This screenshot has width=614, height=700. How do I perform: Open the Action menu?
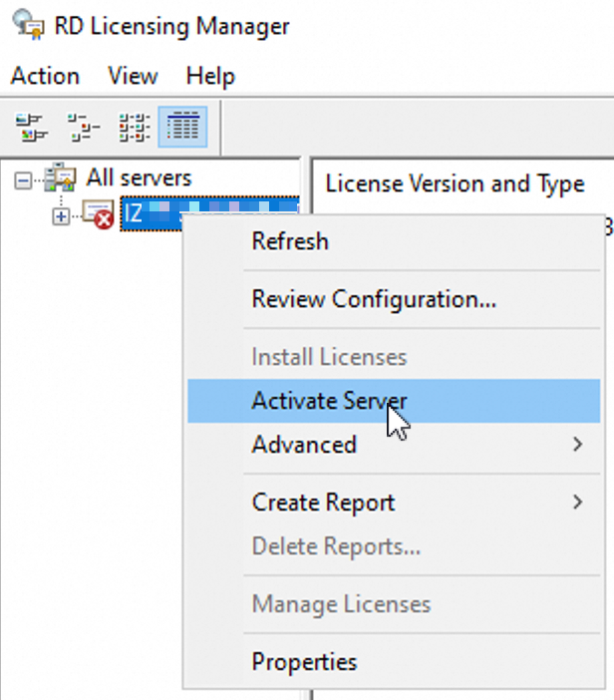coord(45,77)
